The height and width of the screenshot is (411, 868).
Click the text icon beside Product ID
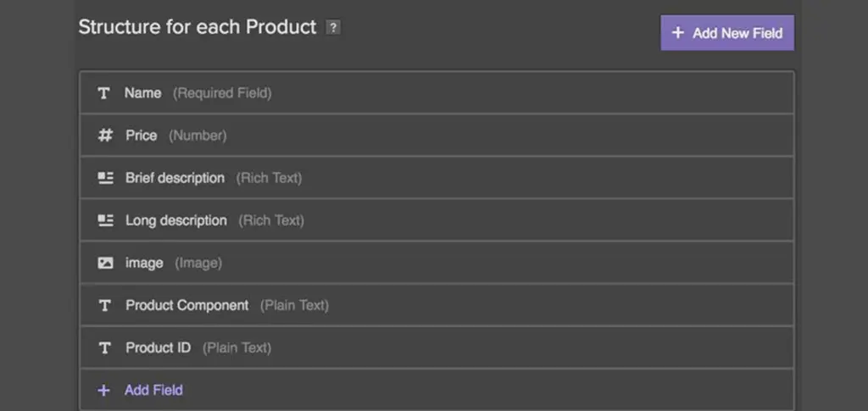click(x=105, y=347)
